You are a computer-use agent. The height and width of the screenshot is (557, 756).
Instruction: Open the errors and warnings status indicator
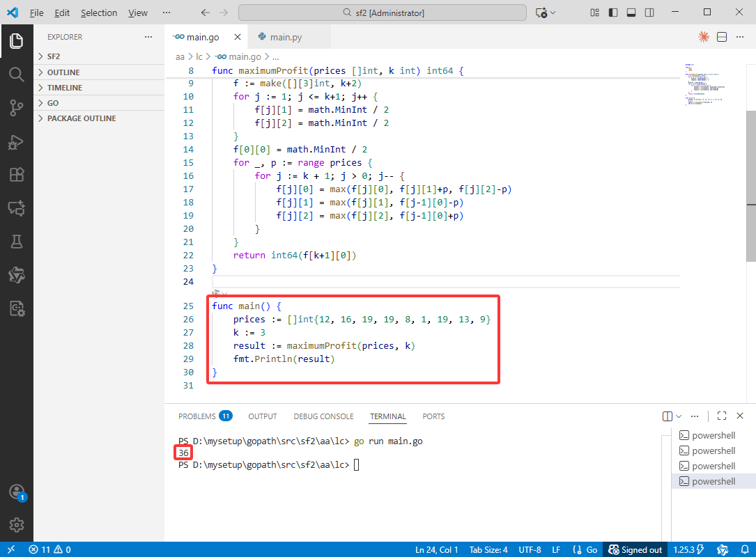(49, 550)
